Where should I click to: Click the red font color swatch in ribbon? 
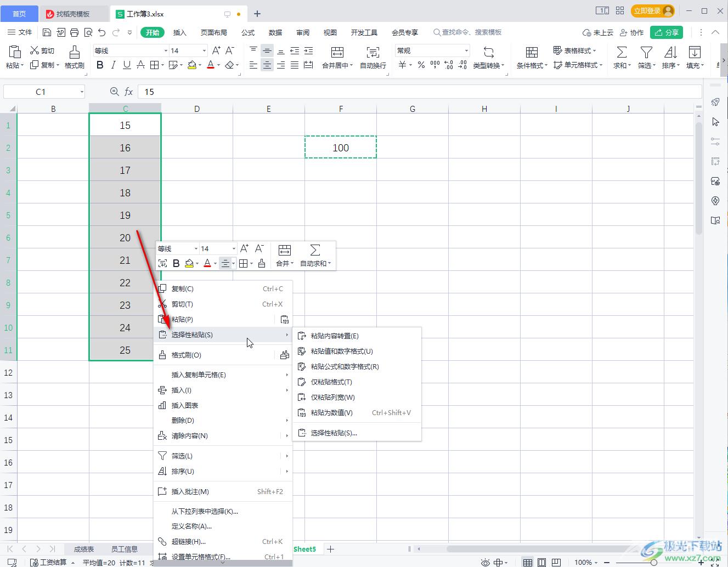tap(211, 65)
